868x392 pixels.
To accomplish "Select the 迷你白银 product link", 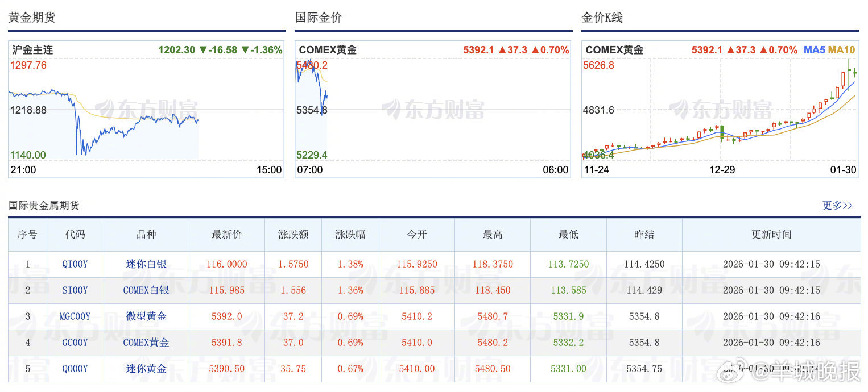I will click(146, 263).
